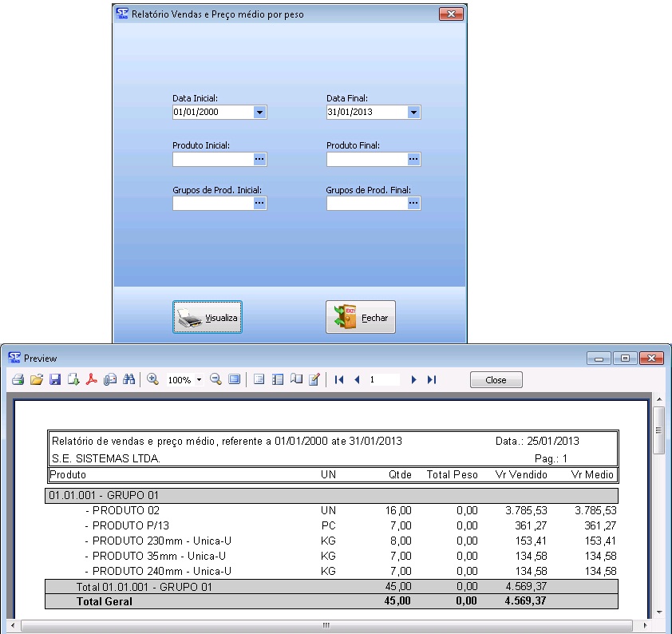Screen dimensions: 672x634
Task: Click the Edit page icon with pencil
Action: click(314, 380)
